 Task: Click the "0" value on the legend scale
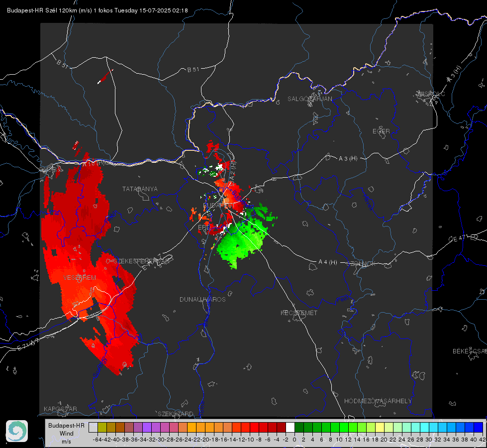coord(294,440)
